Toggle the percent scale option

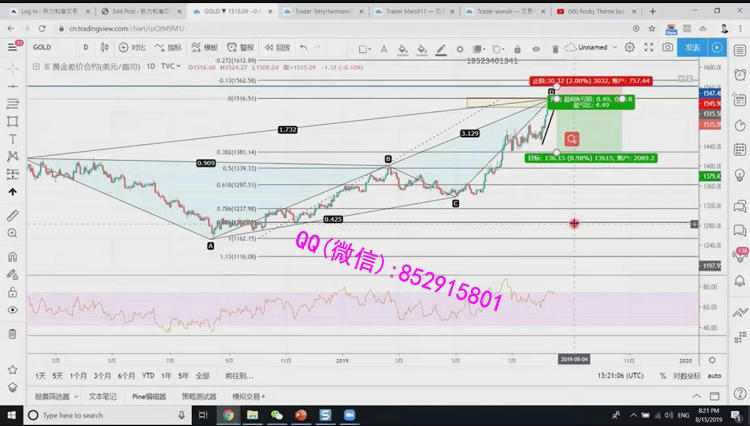coord(659,375)
